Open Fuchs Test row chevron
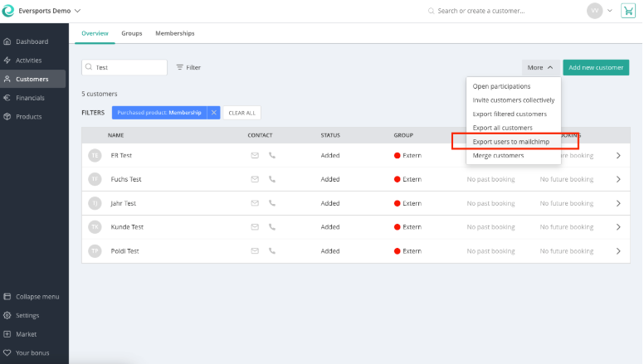 (x=618, y=179)
